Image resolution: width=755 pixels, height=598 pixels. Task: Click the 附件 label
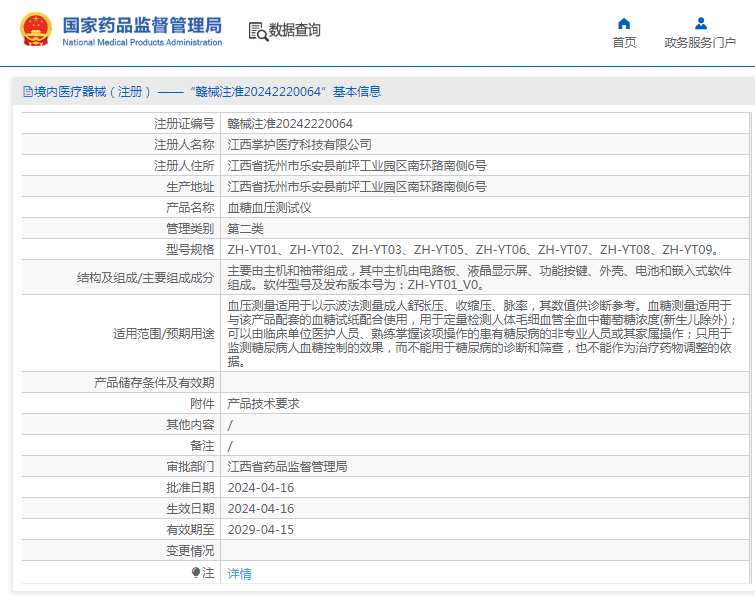coord(202,403)
